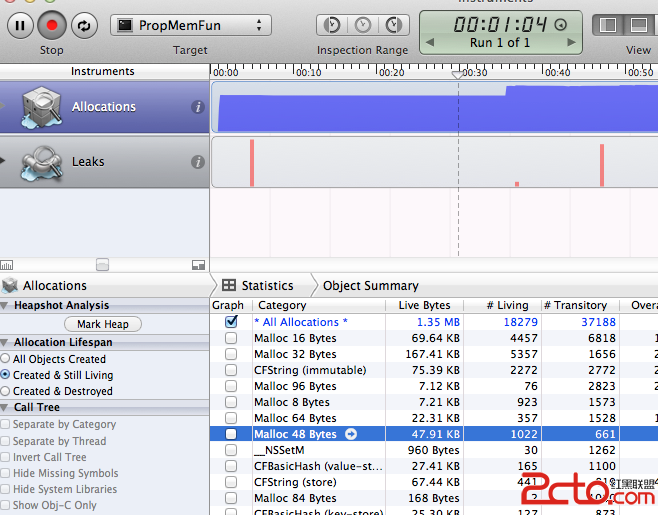This screenshot has width=658, height=515.
Task: Toggle the left view pane button
Action: tap(608, 26)
